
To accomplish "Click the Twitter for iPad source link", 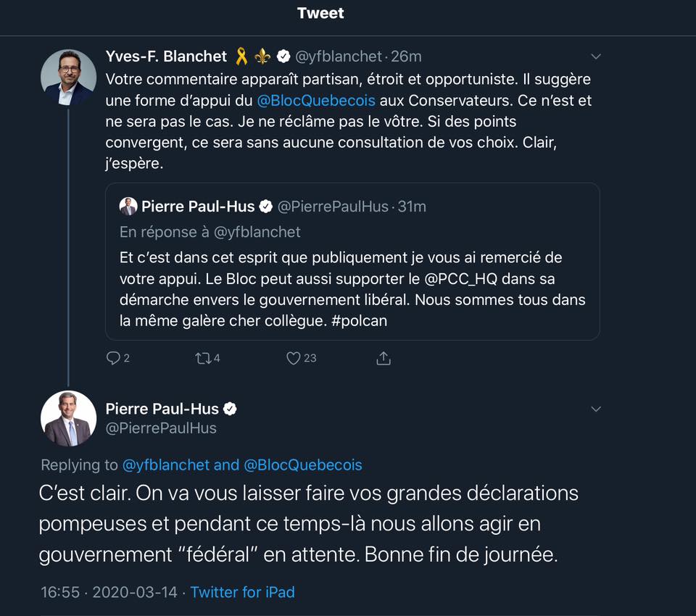I will [x=242, y=592].
